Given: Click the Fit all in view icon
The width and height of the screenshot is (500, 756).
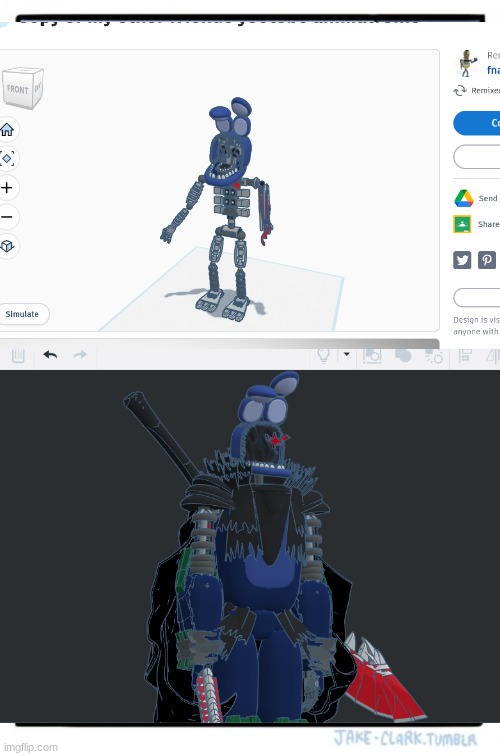Looking at the screenshot, I should click(7, 158).
